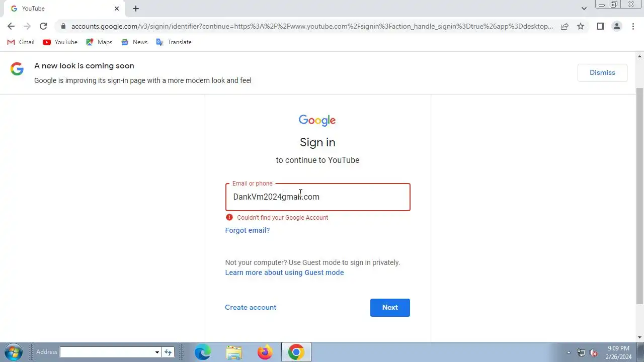Click 'Couldn't find your Google Account' text

[x=282, y=218]
